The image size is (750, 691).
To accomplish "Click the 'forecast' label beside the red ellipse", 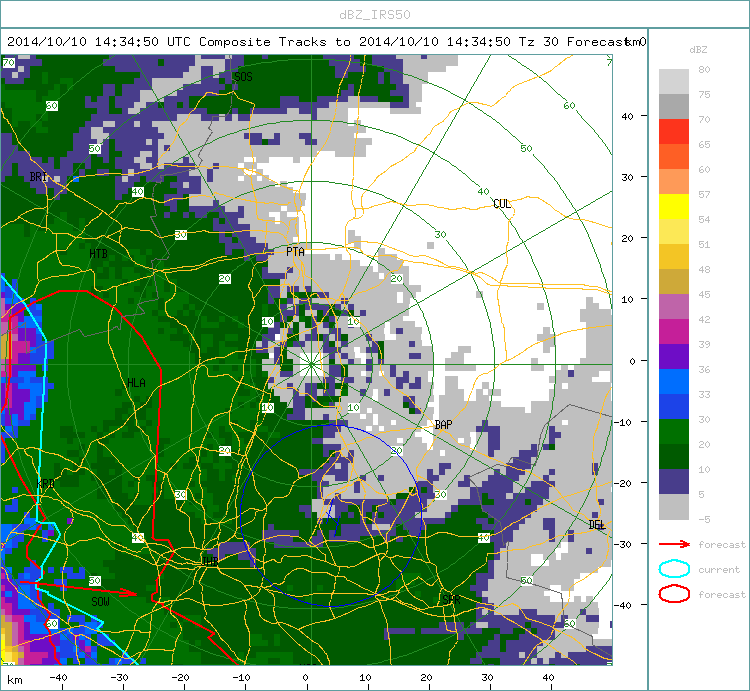I will (722, 594).
